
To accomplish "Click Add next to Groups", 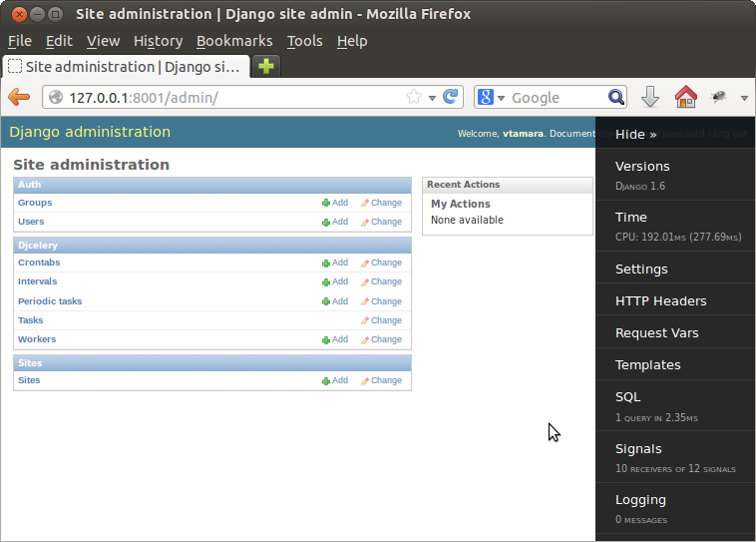I will pos(334,203).
